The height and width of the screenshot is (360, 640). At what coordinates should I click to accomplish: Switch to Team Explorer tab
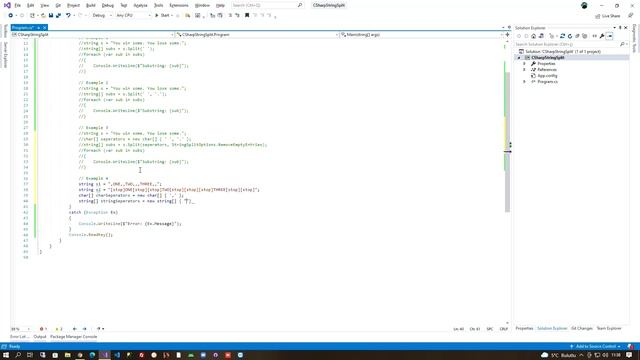coord(609,329)
